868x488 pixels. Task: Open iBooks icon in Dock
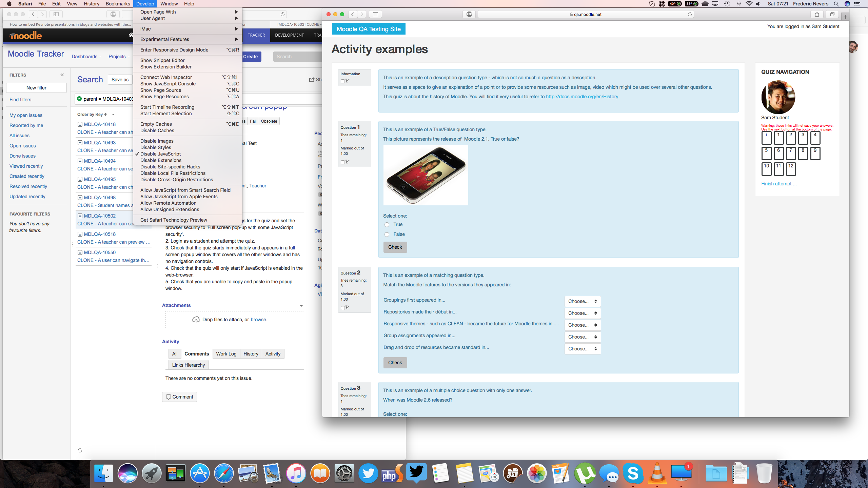click(x=320, y=473)
